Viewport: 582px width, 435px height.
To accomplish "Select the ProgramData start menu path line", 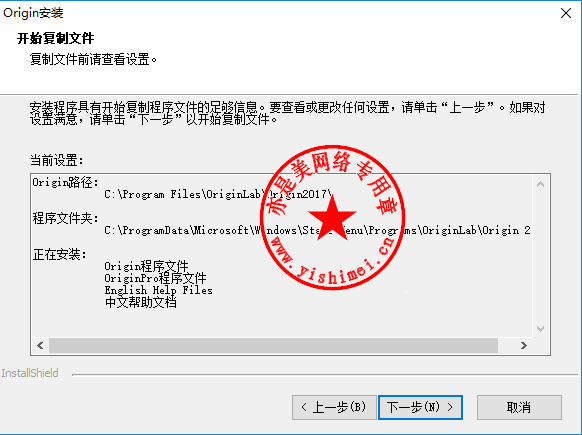I will tap(317, 230).
